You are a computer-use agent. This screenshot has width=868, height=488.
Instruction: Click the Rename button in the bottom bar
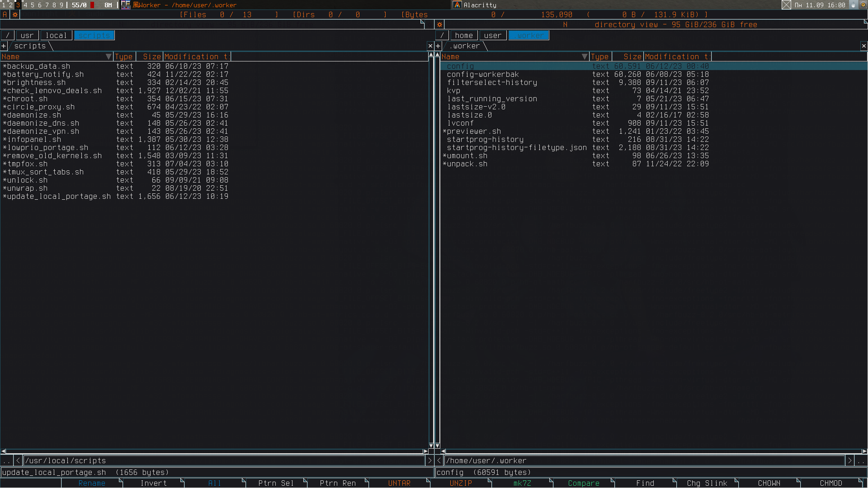click(x=92, y=483)
